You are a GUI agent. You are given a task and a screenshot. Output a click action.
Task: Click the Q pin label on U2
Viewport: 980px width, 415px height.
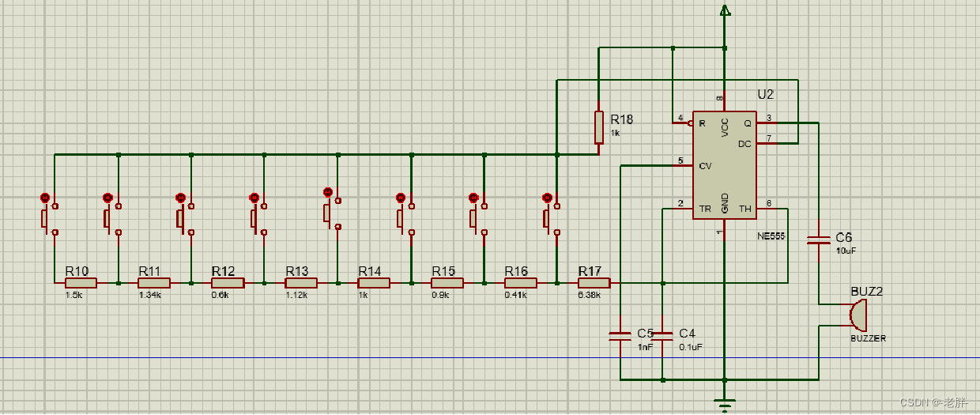(748, 123)
